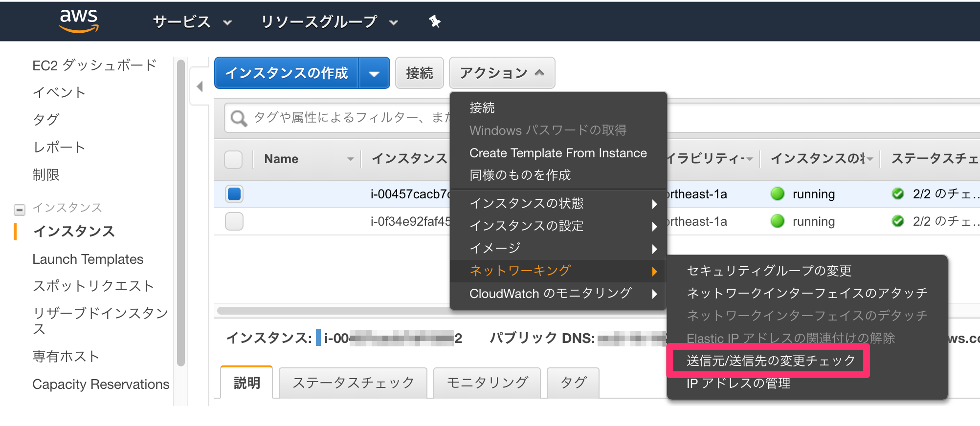Click green running status icon for i-00457cacb7 row
This screenshot has height=426, width=980.
click(777, 194)
